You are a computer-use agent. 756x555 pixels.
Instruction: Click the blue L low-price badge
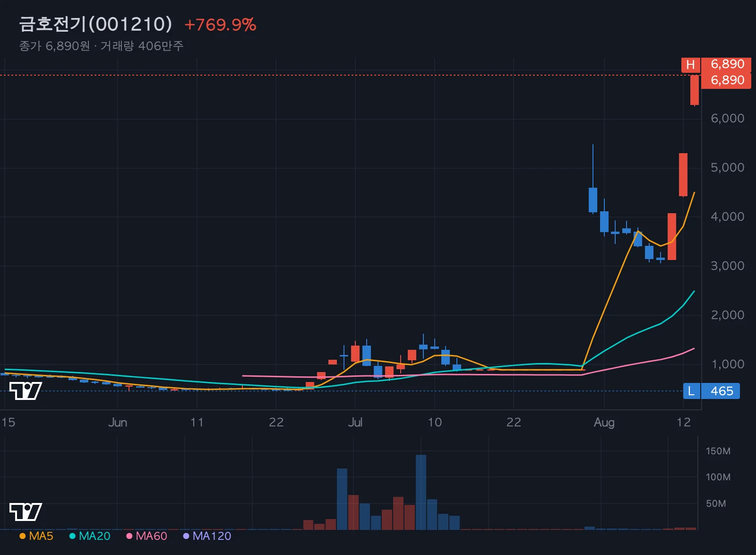[x=691, y=391]
